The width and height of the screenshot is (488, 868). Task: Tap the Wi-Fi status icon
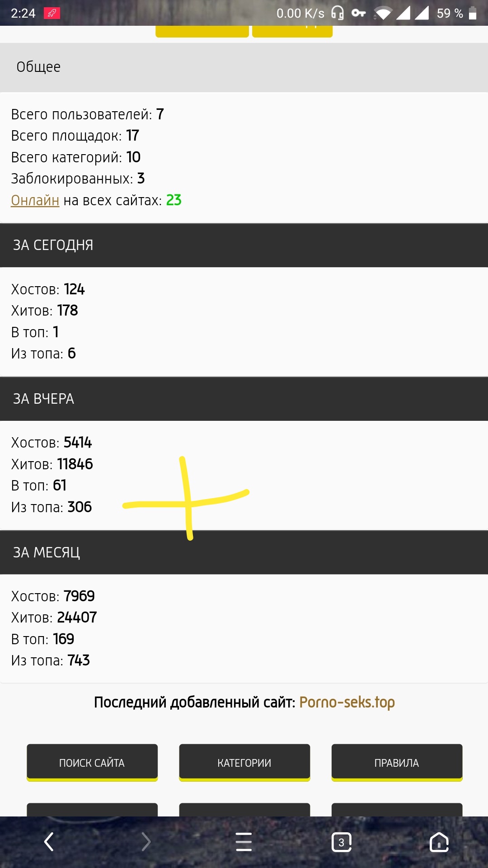click(x=382, y=14)
